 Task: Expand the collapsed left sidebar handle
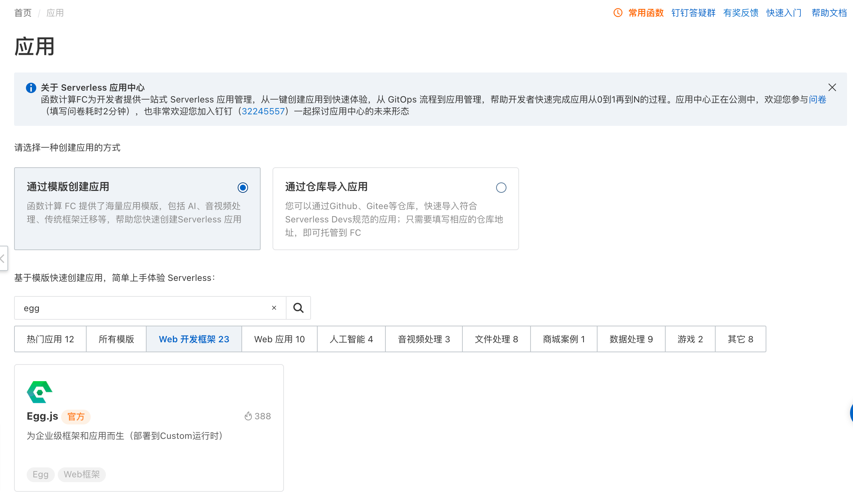[3, 258]
